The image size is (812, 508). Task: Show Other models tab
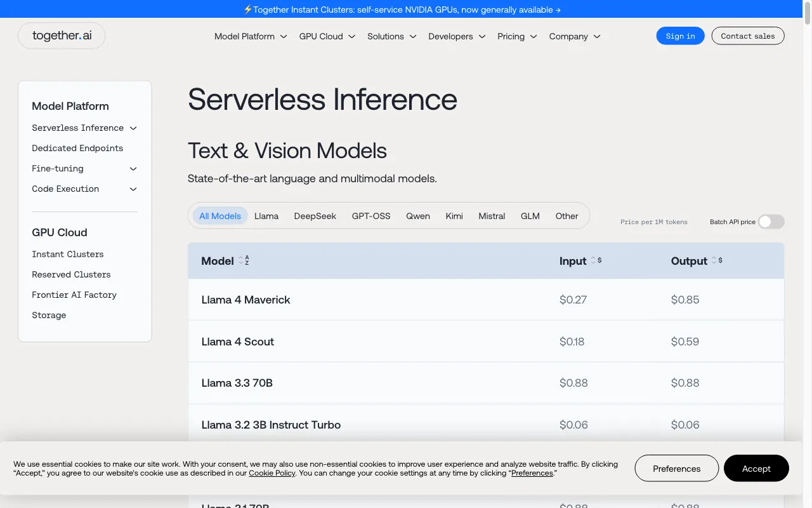(566, 216)
